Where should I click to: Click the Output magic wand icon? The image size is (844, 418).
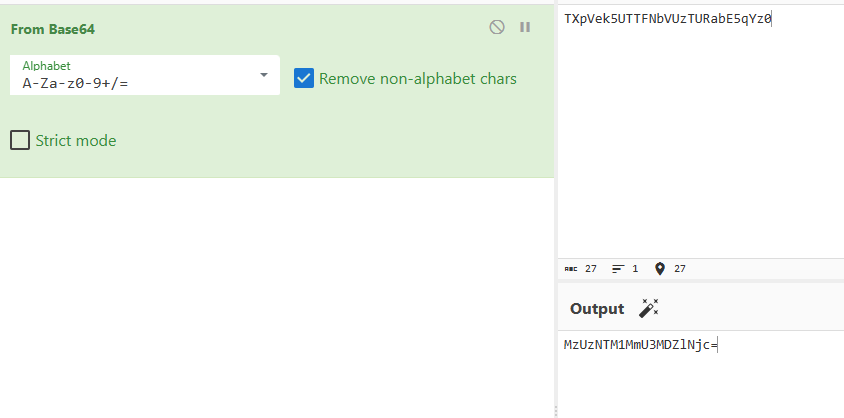coord(649,308)
